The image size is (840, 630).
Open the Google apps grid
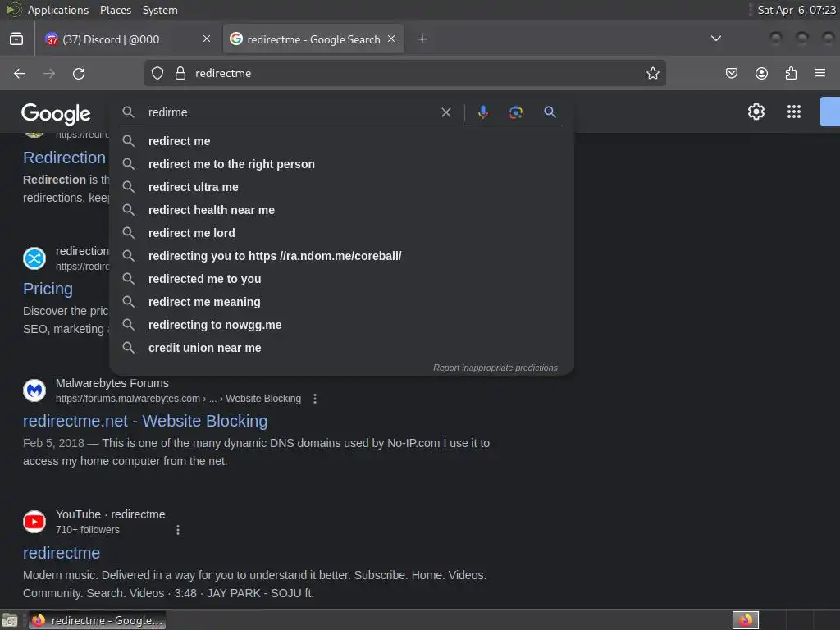[x=793, y=112]
